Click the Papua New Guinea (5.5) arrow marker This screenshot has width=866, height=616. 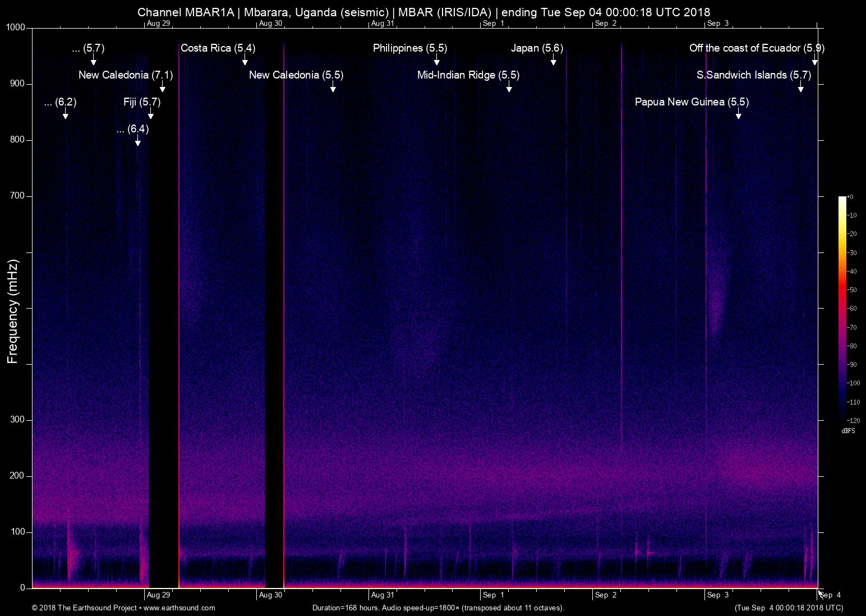[x=739, y=114]
